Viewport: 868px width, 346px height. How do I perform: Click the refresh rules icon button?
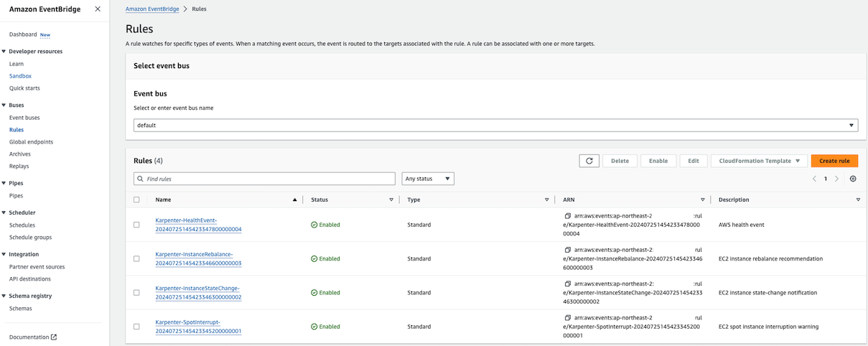tap(589, 161)
